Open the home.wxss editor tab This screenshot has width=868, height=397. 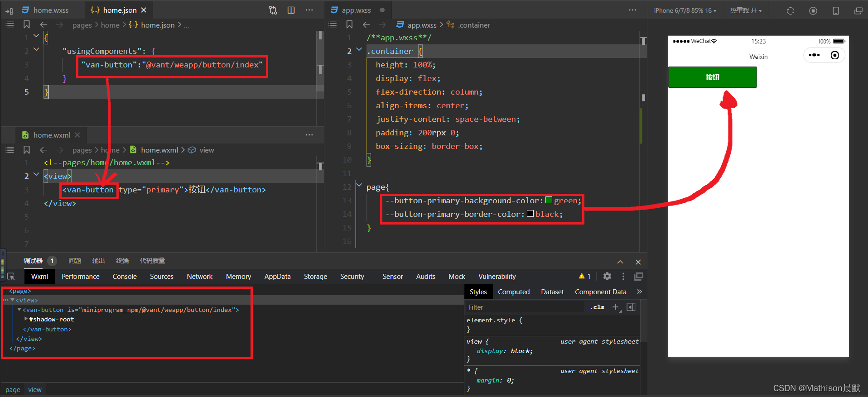point(45,10)
